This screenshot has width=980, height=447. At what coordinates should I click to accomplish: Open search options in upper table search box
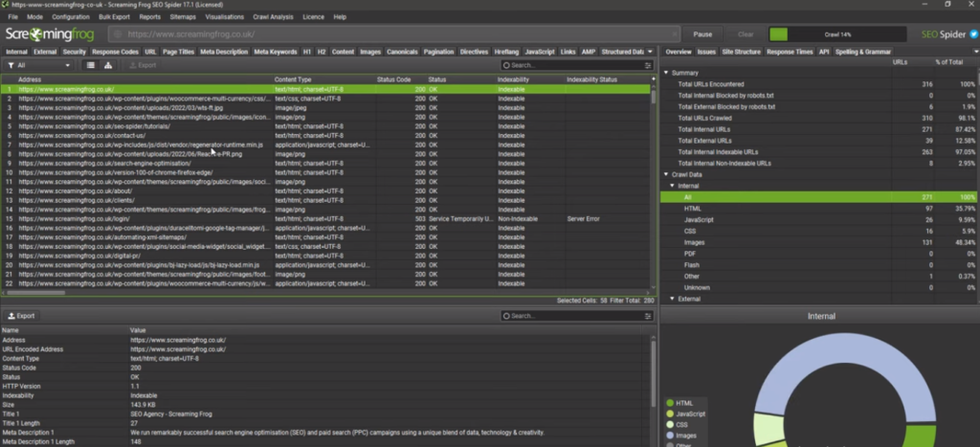[x=648, y=66]
